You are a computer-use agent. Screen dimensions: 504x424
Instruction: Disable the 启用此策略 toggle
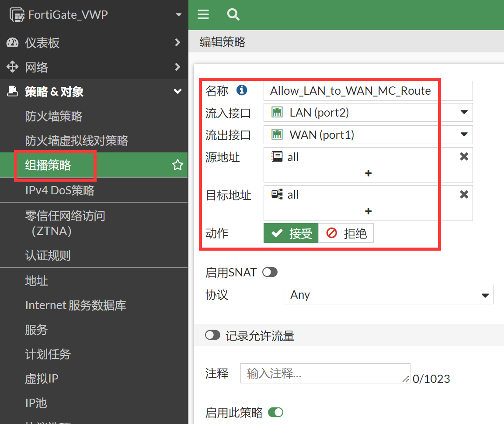pyautogui.click(x=275, y=412)
